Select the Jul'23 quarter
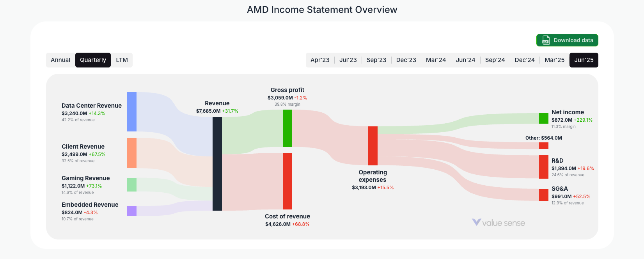Viewport: 644px width, 259px height. tap(348, 60)
